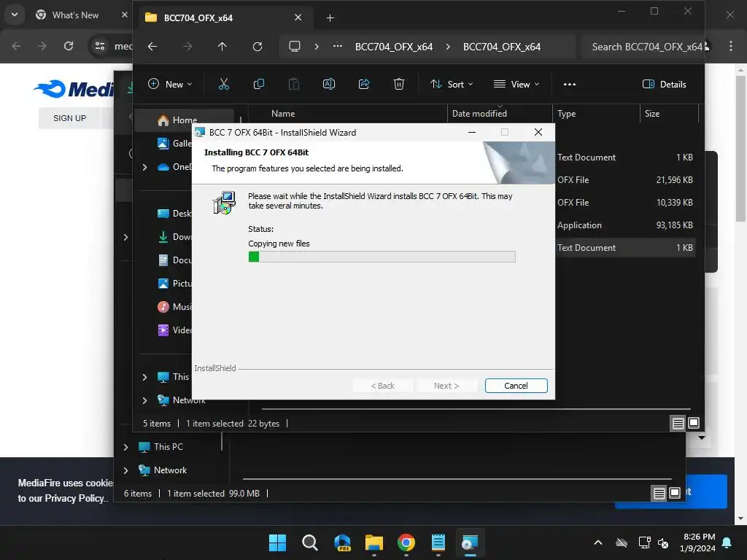The height and width of the screenshot is (560, 747).
Task: Open the Windows Start menu
Action: click(277, 542)
